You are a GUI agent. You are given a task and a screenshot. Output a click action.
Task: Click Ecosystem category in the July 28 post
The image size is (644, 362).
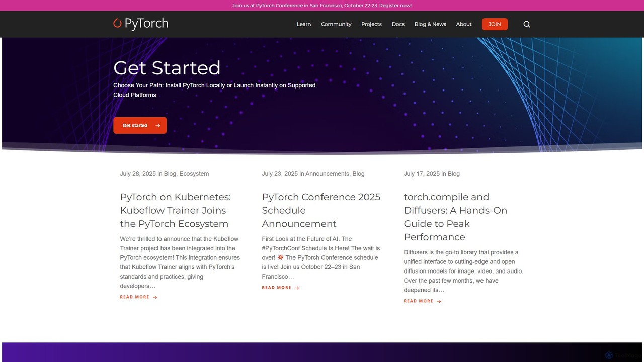click(x=194, y=174)
